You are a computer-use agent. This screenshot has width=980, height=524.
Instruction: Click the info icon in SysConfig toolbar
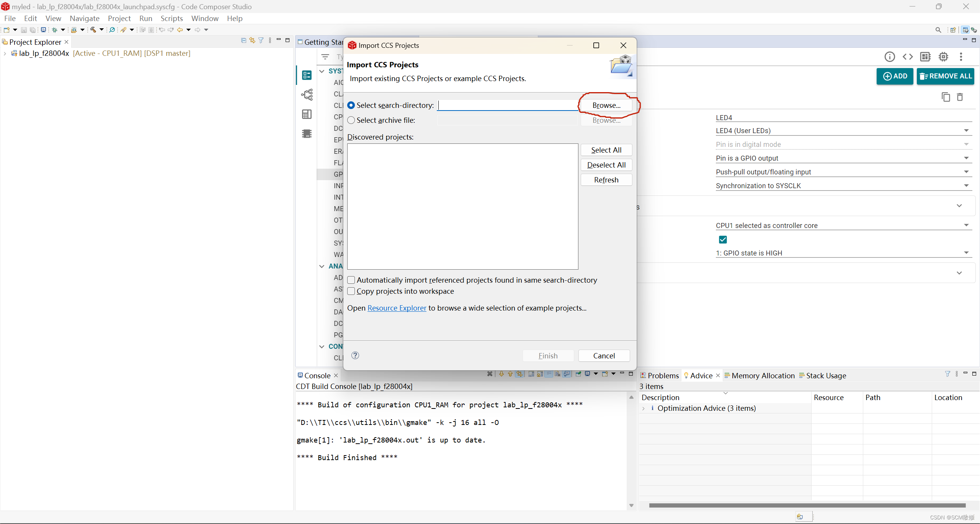pyautogui.click(x=890, y=57)
